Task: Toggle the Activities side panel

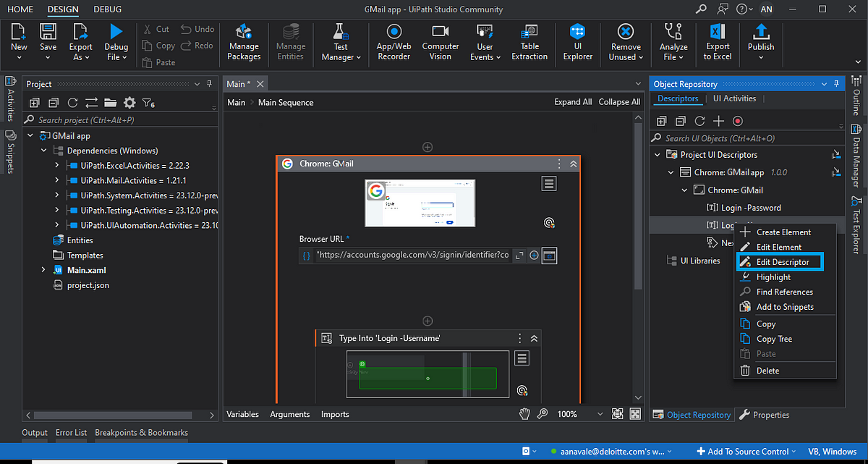Action: pos(10,98)
